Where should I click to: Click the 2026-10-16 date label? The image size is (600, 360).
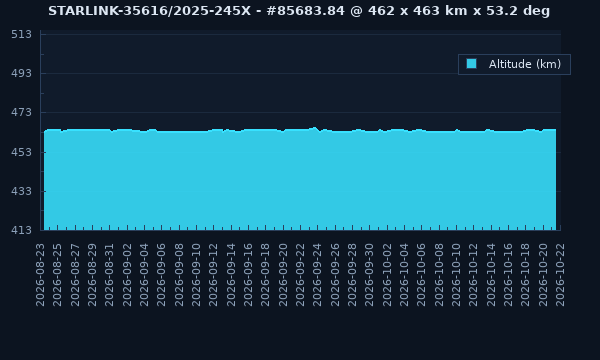pyautogui.click(x=509, y=275)
